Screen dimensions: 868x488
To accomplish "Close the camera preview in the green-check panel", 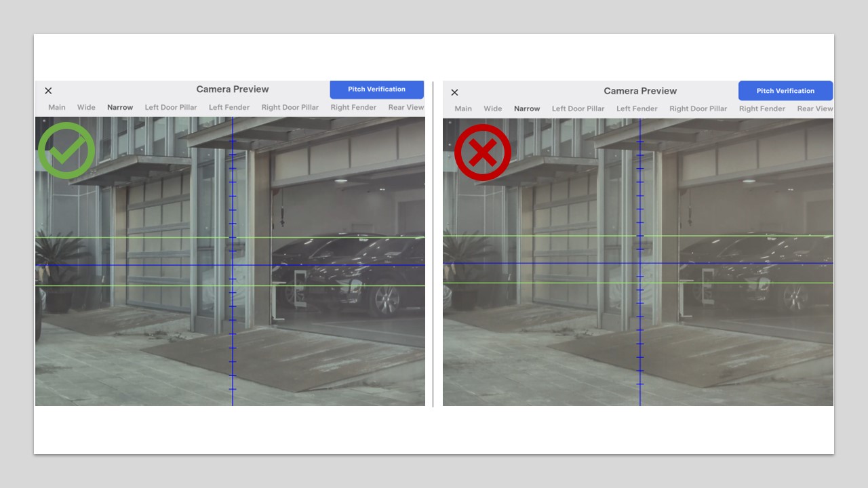I will tap(48, 91).
